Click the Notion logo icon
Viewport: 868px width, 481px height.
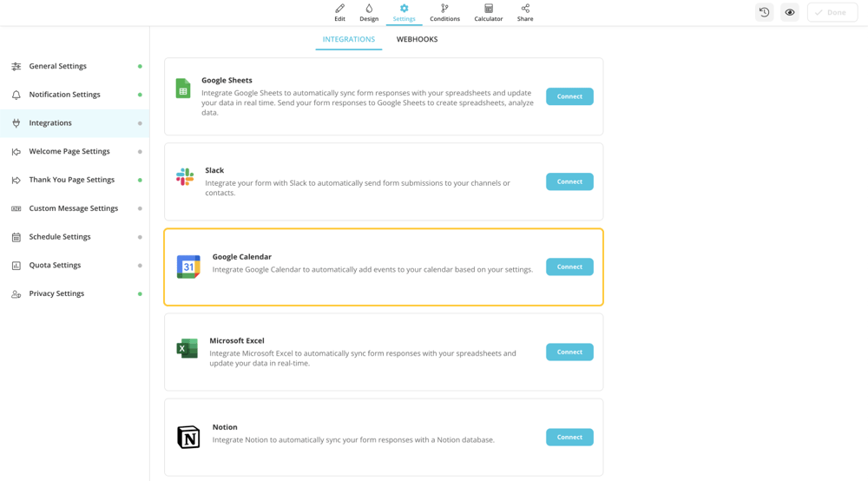(x=188, y=437)
